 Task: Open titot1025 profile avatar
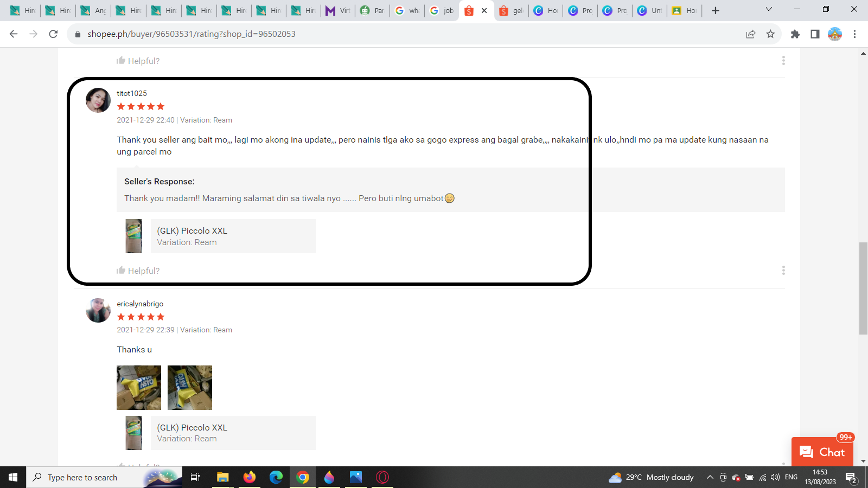[98, 100]
